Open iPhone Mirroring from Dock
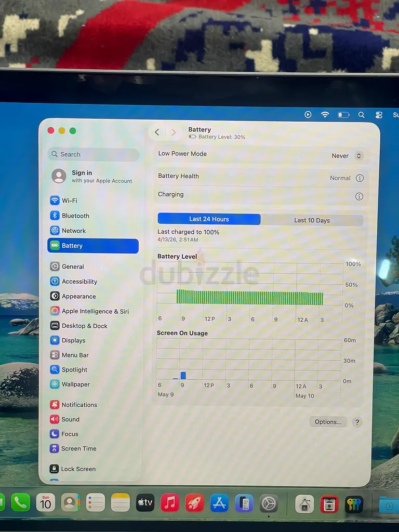The height and width of the screenshot is (532, 399). (x=244, y=503)
